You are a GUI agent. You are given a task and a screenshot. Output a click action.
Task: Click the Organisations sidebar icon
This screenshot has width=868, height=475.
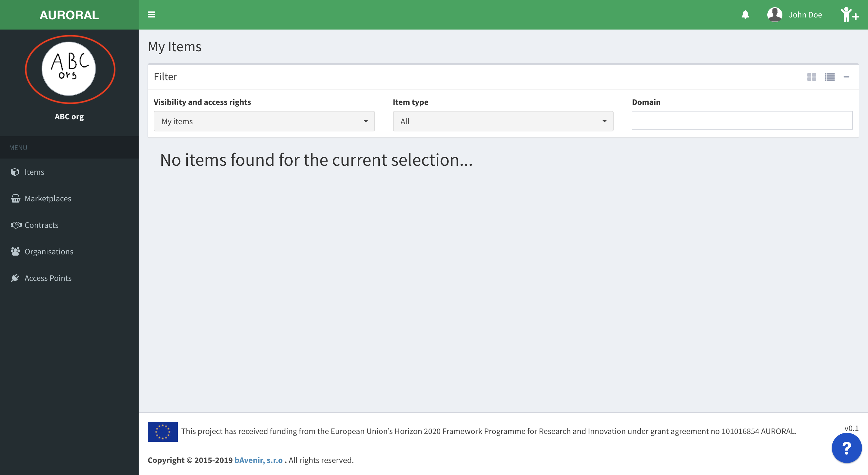15,252
